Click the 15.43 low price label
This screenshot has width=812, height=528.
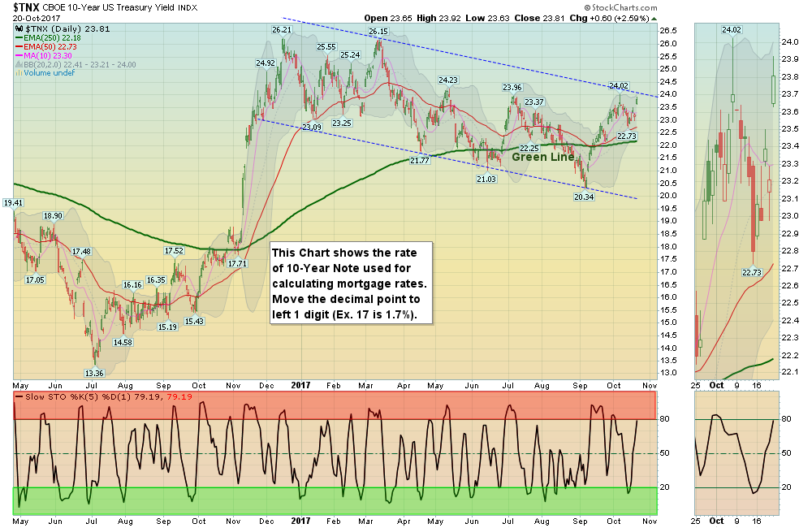(194, 321)
